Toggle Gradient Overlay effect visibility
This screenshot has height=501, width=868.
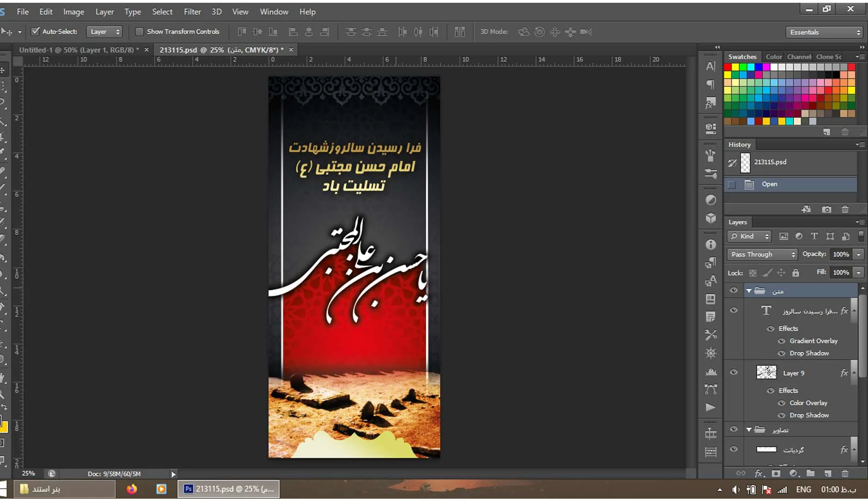[782, 341]
